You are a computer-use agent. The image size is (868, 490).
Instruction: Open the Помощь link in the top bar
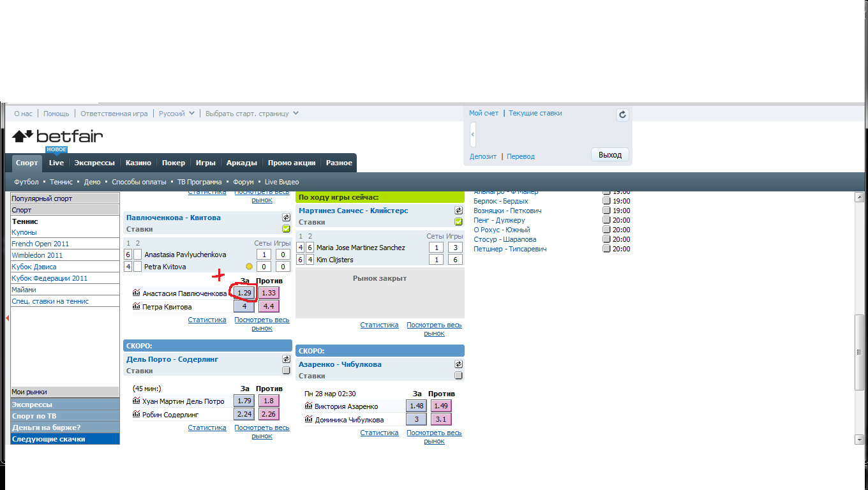pyautogui.click(x=56, y=114)
